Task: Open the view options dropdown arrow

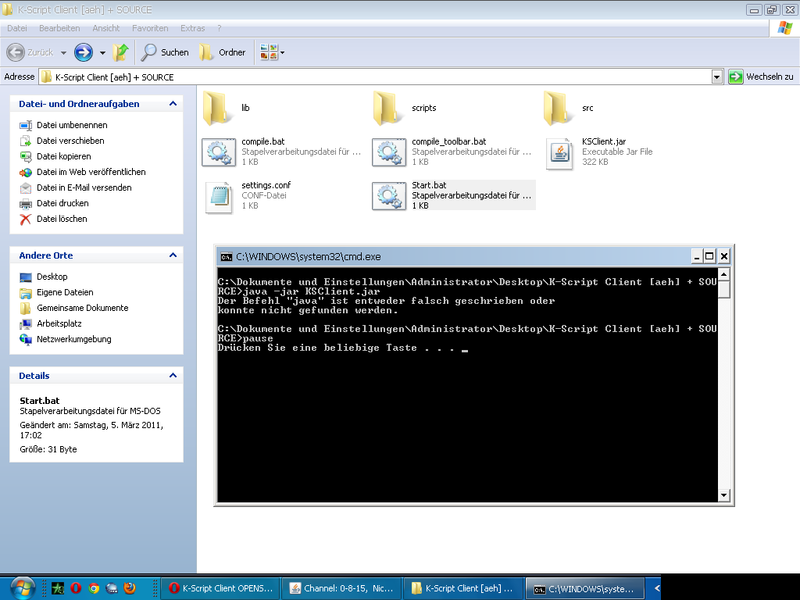Action: [283, 53]
